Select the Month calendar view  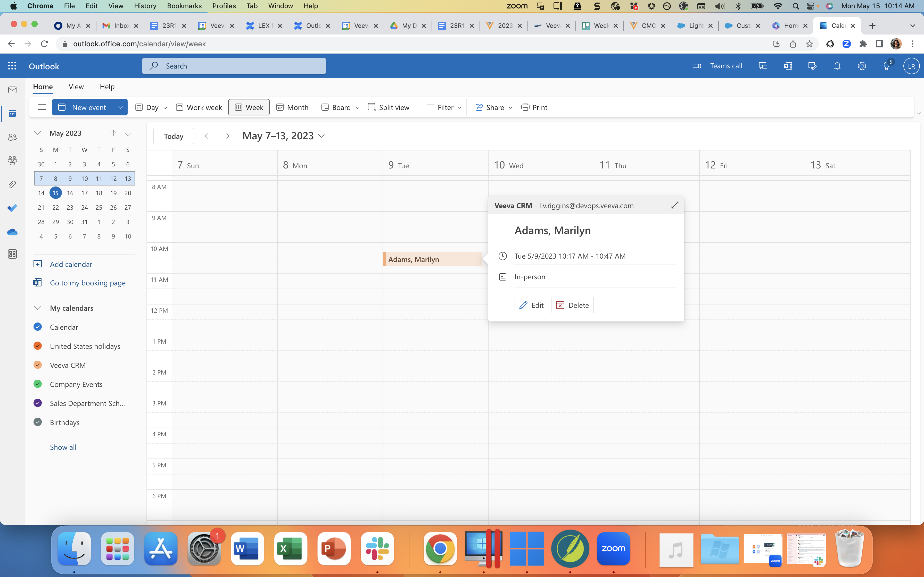click(x=292, y=108)
